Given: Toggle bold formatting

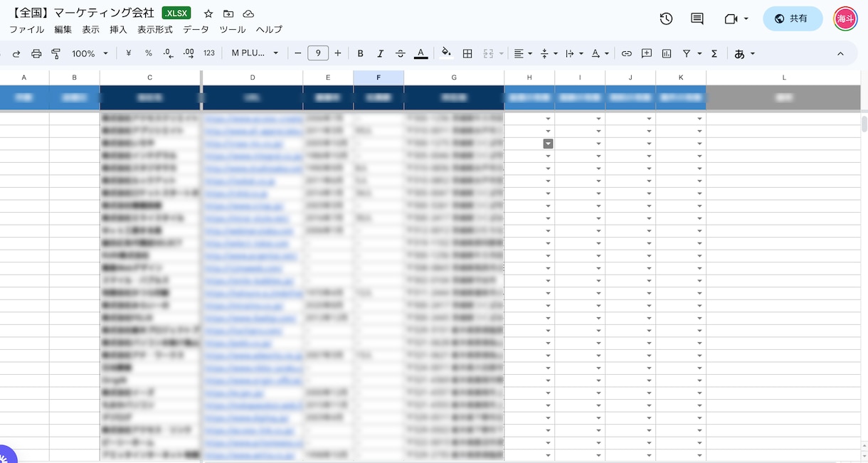Looking at the screenshot, I should pos(361,53).
